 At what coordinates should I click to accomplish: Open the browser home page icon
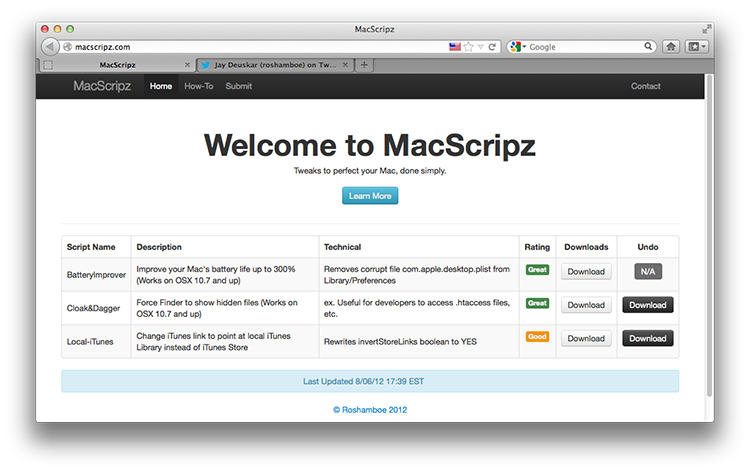671,47
